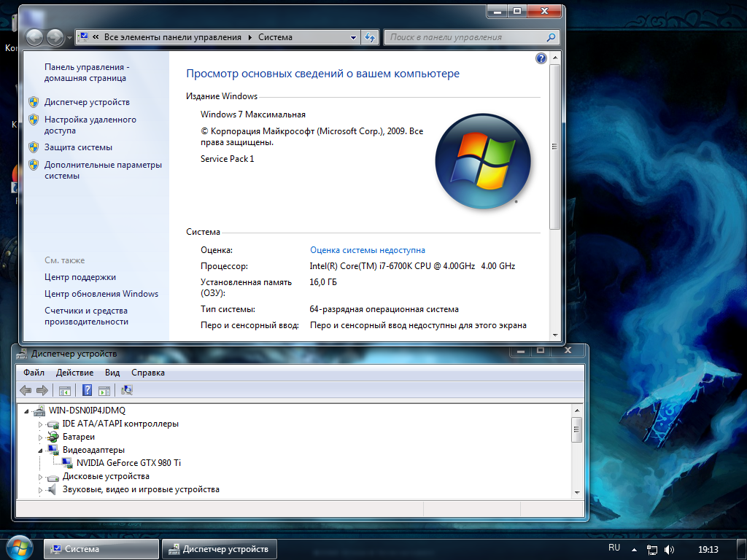The height and width of the screenshot is (560, 747).
Task: Click the 'Windows 7 Максимальная' edition text
Action: pos(253,114)
